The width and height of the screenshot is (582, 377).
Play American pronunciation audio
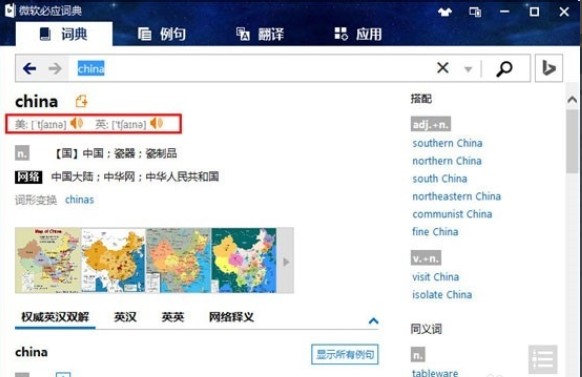point(77,123)
